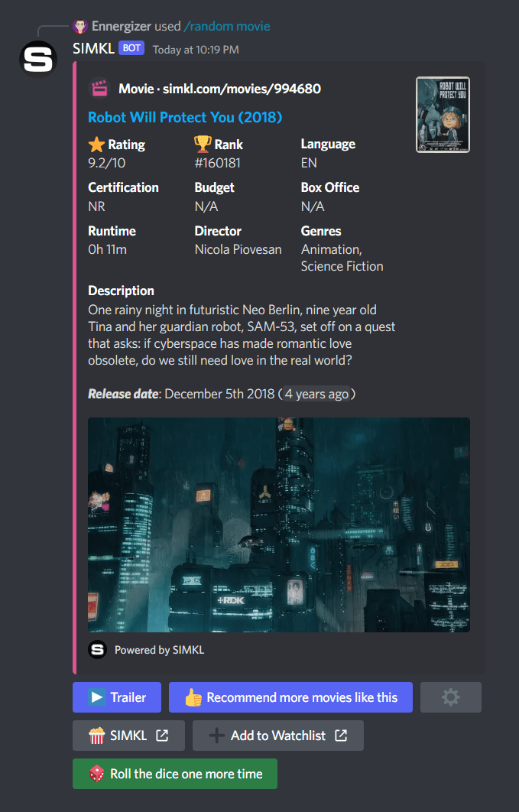Viewport: 519px width, 812px height.
Task: Click external link icon on SIMKL button
Action: point(162,736)
